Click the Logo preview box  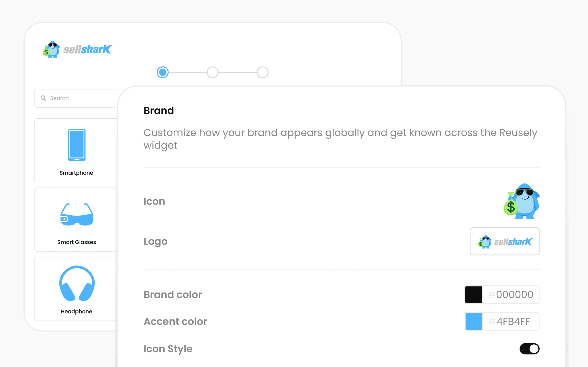click(x=505, y=241)
